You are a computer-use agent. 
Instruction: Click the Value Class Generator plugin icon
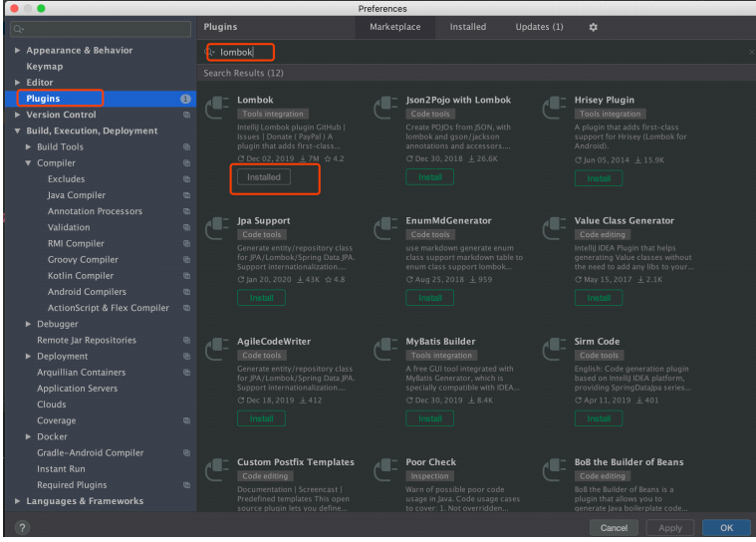coord(555,228)
